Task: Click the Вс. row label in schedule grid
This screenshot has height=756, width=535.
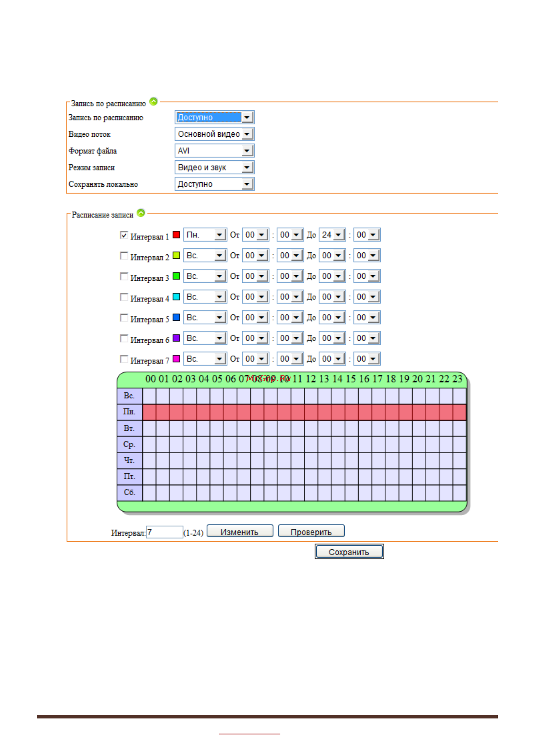Action: (x=130, y=396)
